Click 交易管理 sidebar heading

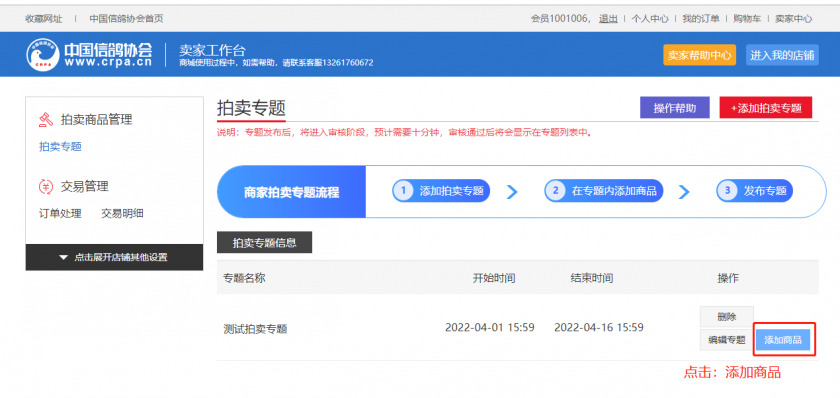click(85, 186)
